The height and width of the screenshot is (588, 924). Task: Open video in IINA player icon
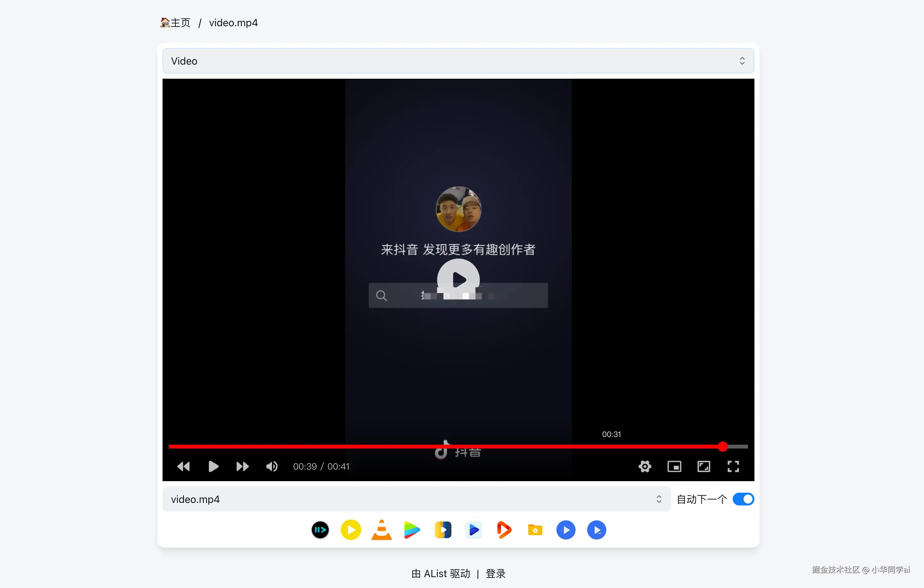click(320, 530)
